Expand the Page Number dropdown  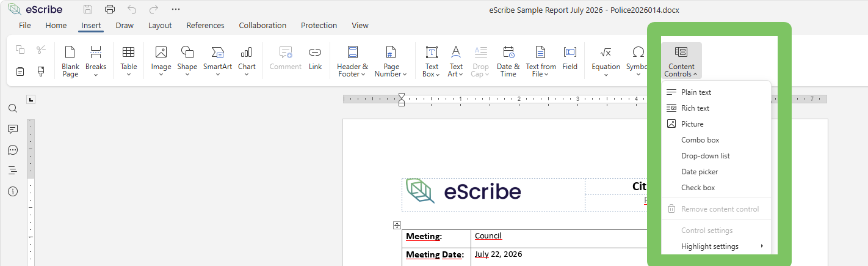(x=391, y=61)
